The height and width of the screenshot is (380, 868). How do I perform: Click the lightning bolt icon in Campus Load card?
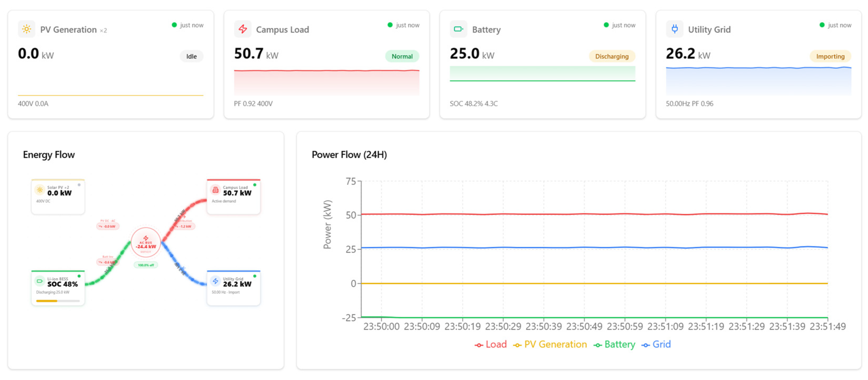[243, 29]
